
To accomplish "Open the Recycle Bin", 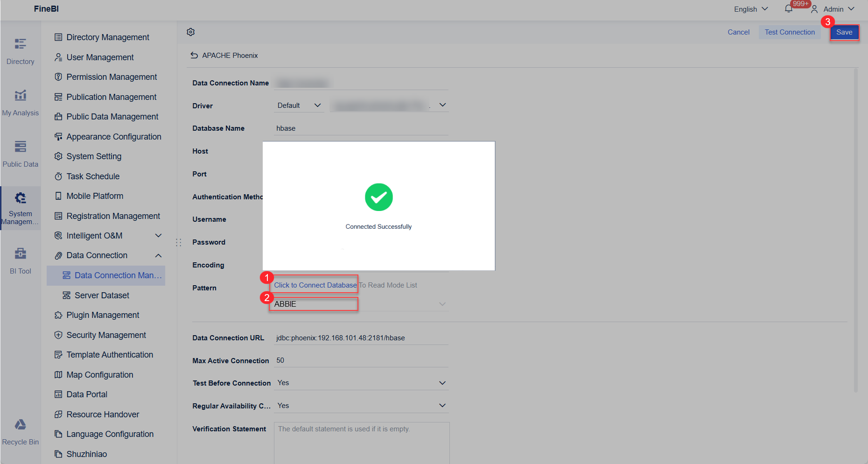I will click(20, 432).
